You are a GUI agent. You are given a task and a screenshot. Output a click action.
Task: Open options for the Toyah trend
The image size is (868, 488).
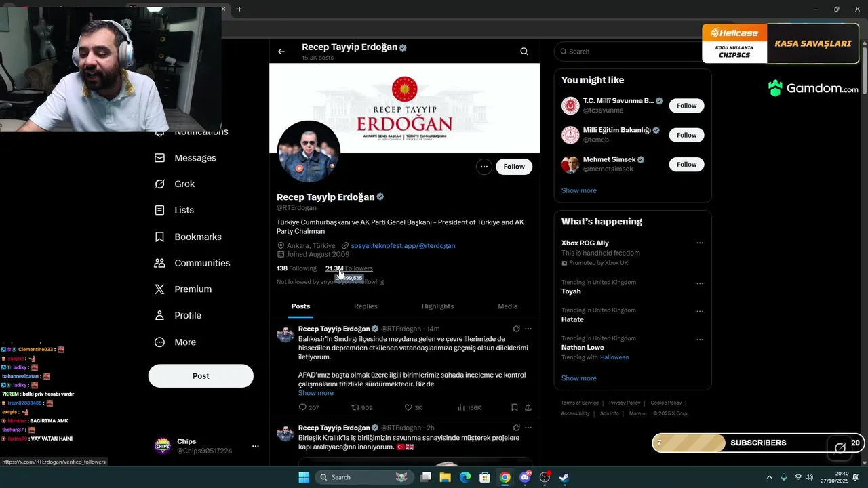[x=700, y=283]
